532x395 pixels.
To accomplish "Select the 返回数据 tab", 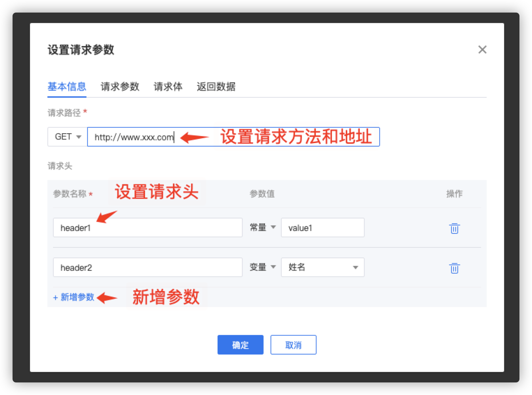I will (216, 87).
